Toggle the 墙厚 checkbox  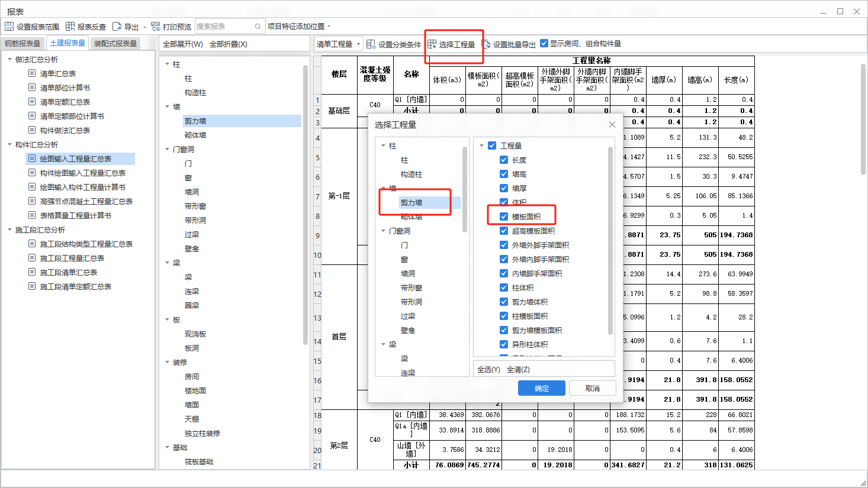coord(504,188)
